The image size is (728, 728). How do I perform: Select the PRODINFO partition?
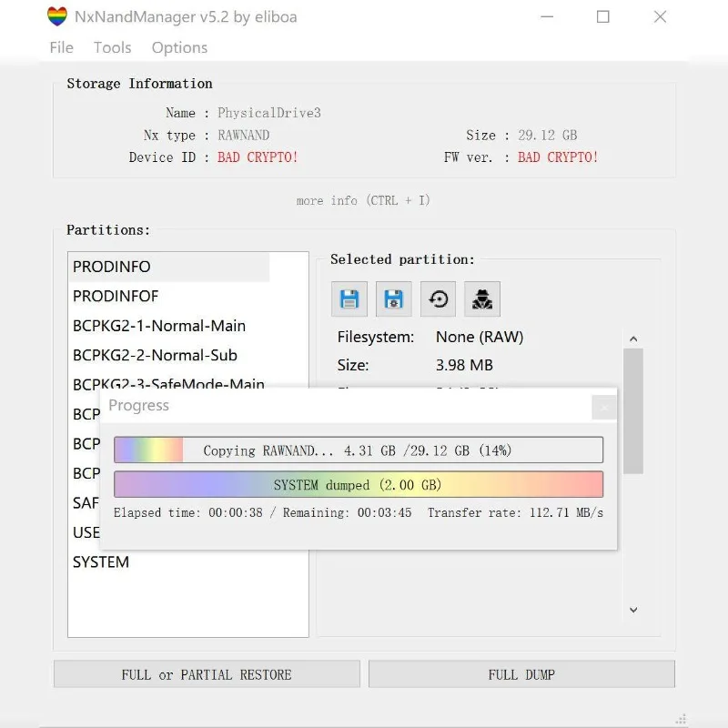[x=169, y=267]
